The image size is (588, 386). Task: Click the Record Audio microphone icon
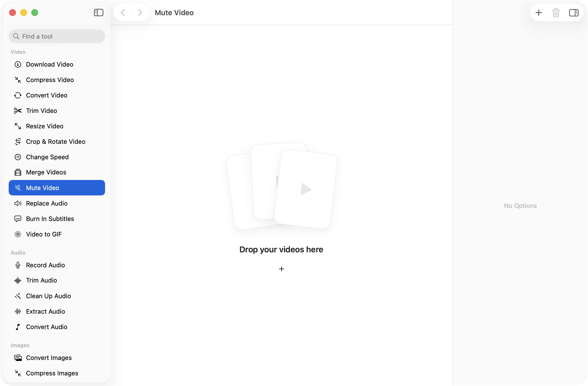point(18,265)
